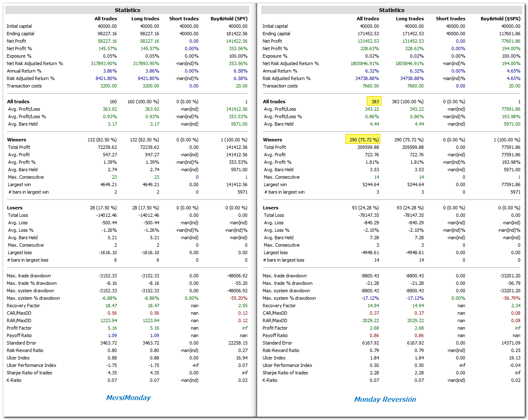This screenshot has width=528, height=420.
Task: Select Total Profit 72239.62 in MersiMonday All trades column
Action: click(107, 147)
